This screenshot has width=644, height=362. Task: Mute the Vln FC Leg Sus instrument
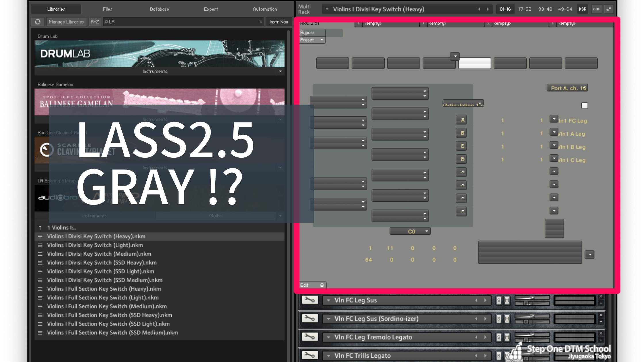tap(507, 301)
